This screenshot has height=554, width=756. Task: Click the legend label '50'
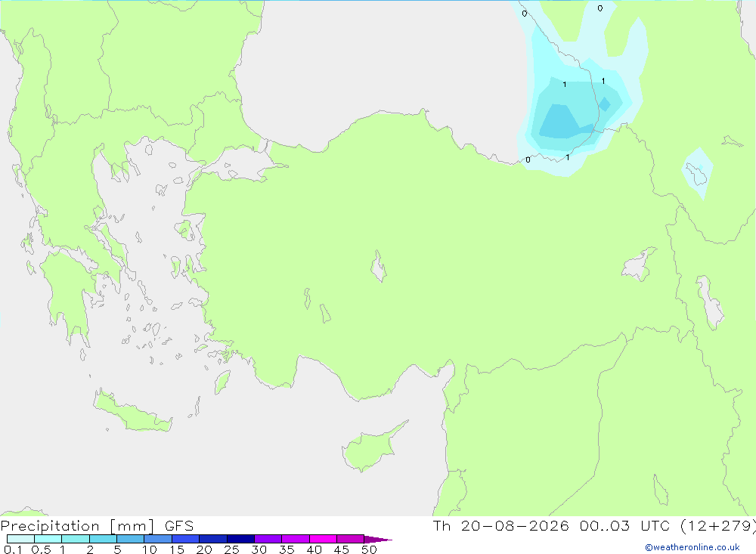pyautogui.click(x=370, y=549)
